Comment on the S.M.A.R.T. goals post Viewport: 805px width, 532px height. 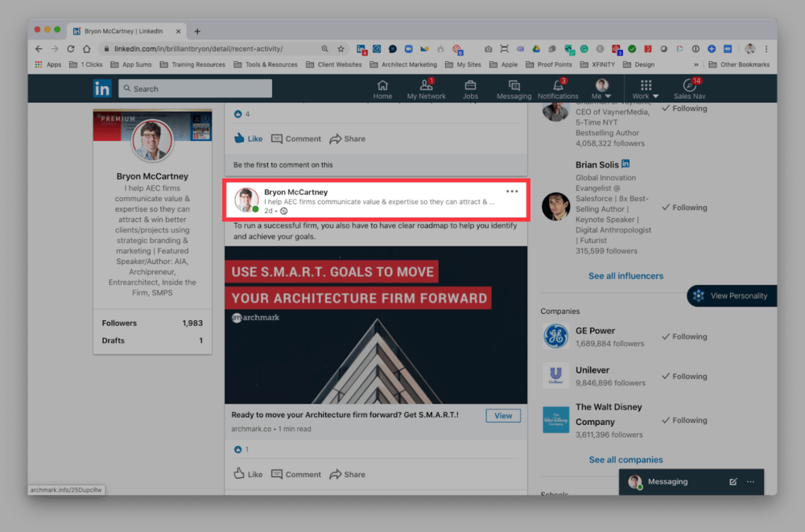point(296,474)
